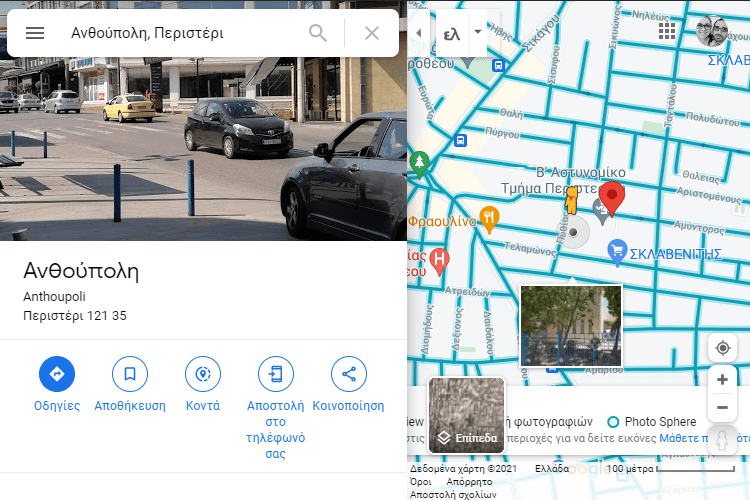Click the Ανθούπολη place title
750x500 pixels.
(x=81, y=271)
